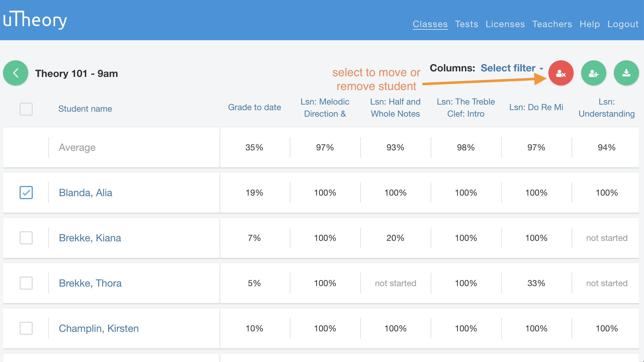The width and height of the screenshot is (644, 362).
Task: Click the green back arrow button
Action: (16, 73)
